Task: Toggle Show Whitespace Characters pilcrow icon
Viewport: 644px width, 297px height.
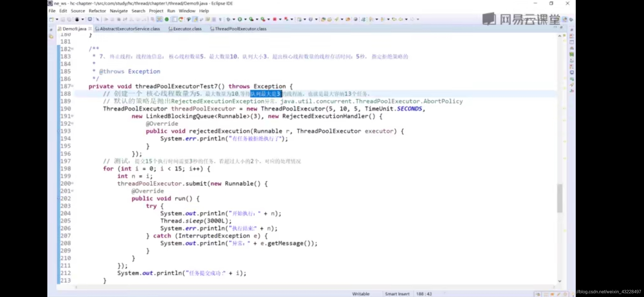Action: point(220,19)
